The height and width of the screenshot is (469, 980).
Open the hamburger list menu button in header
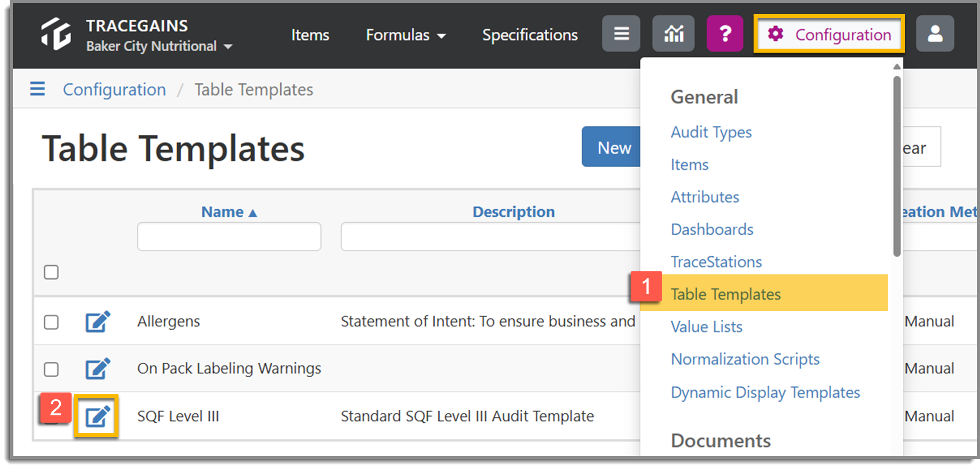(621, 34)
